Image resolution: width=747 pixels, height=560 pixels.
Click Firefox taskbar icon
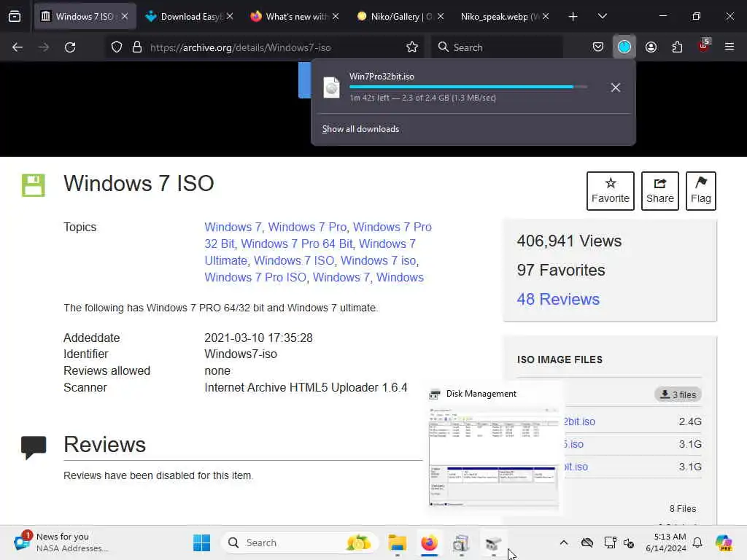[429, 542]
